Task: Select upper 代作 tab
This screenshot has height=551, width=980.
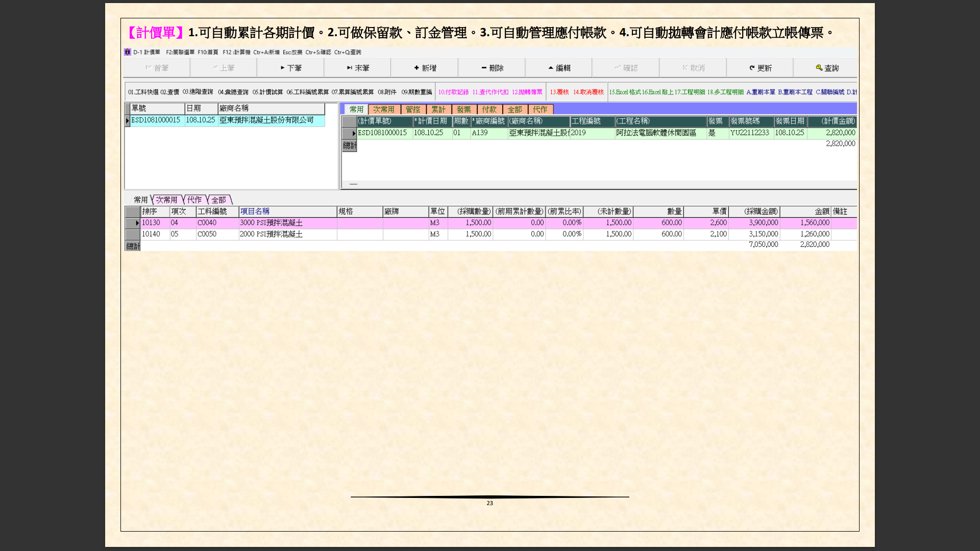Action: [x=540, y=110]
